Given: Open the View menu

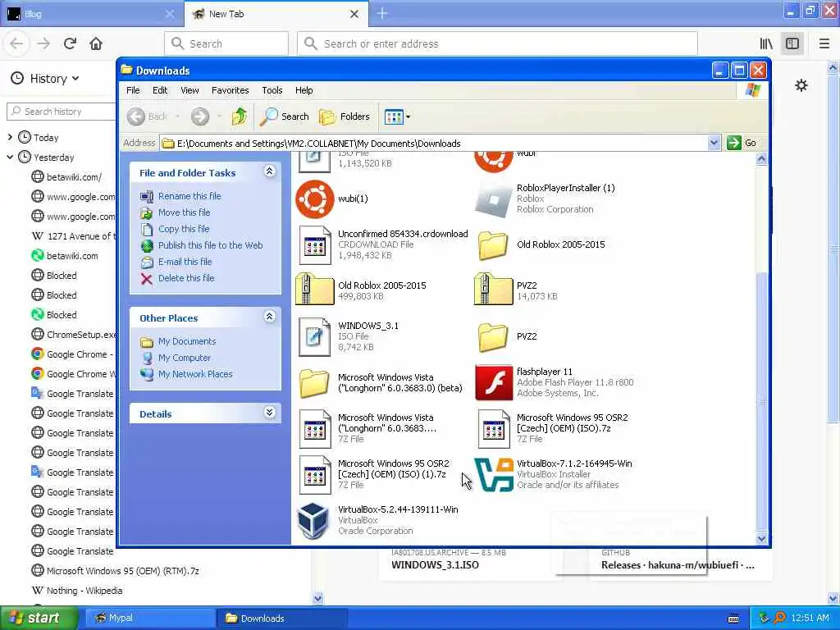Looking at the screenshot, I should click(x=189, y=90).
